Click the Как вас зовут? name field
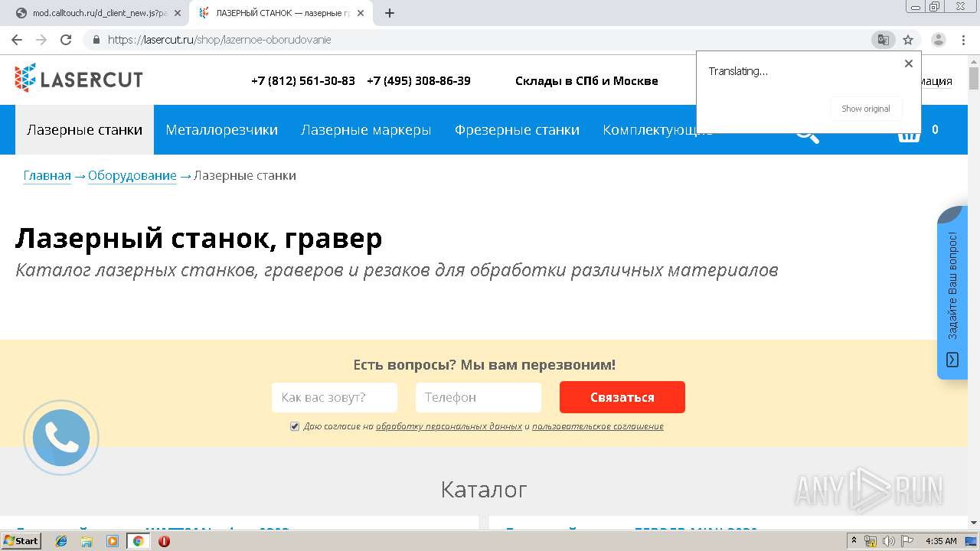Viewport: 980px width, 551px height. [335, 397]
